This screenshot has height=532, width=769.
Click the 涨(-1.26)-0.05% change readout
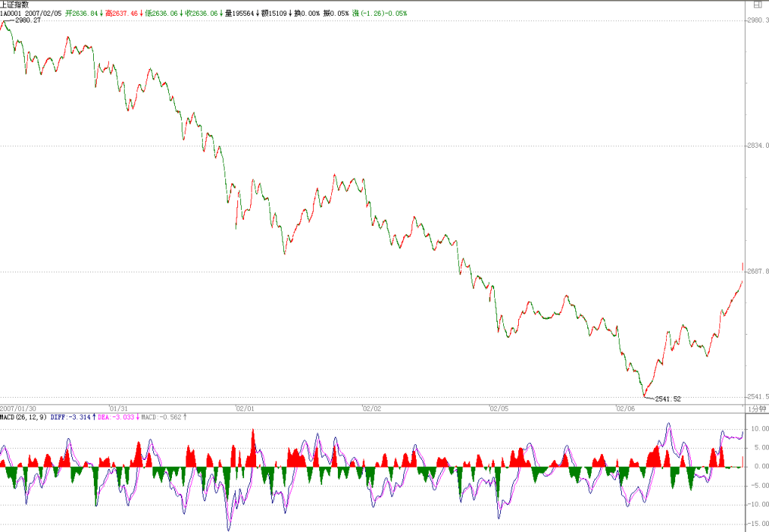(x=379, y=14)
